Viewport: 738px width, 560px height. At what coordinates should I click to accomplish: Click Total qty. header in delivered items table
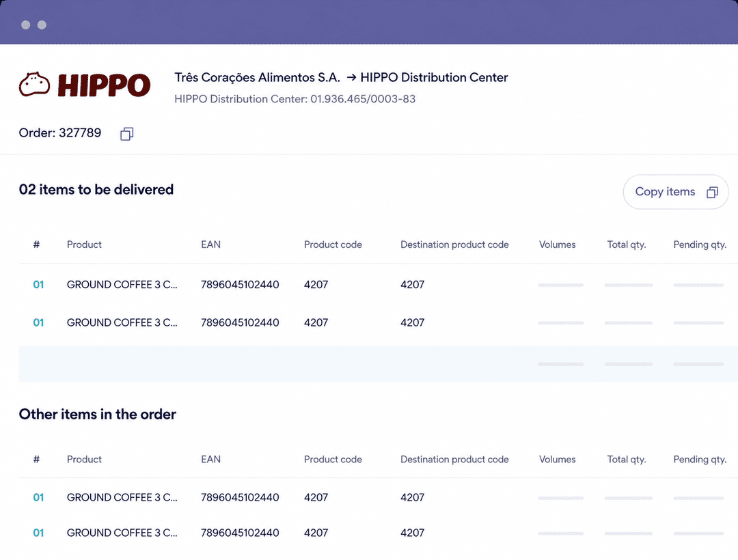[x=627, y=244]
